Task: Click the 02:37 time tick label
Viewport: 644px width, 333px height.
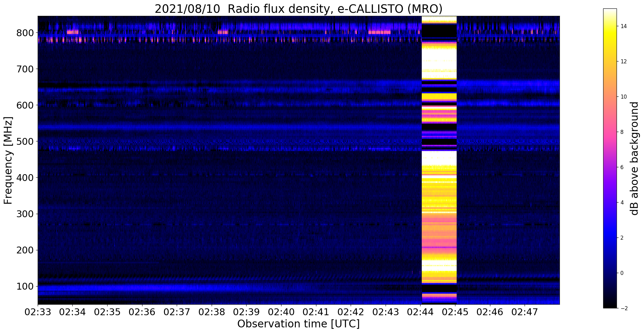Action: [x=177, y=312]
